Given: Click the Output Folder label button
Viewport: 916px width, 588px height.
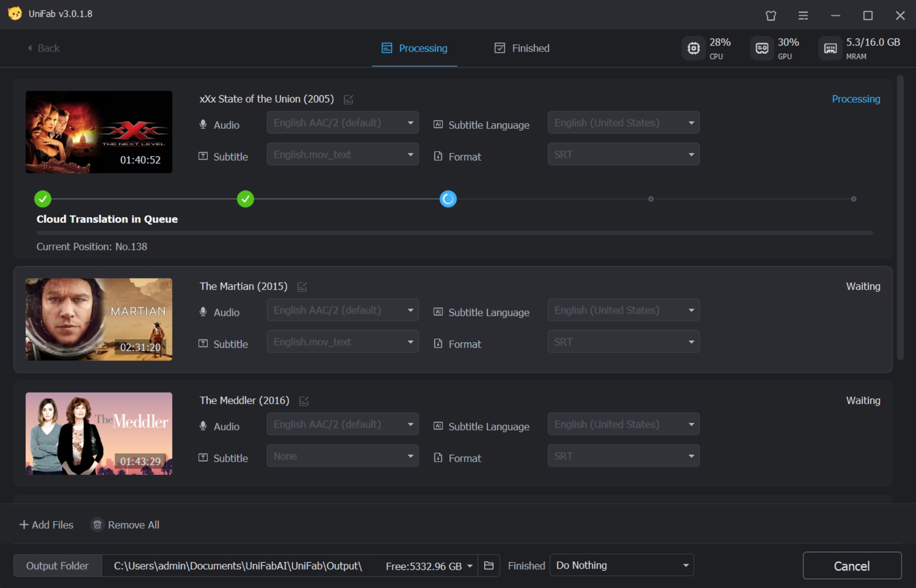Looking at the screenshot, I should click(57, 566).
